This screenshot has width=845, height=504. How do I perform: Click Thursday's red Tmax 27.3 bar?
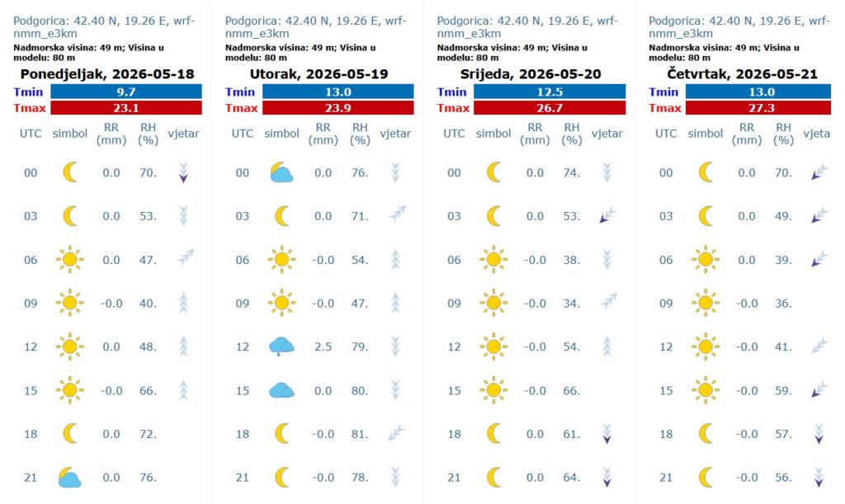coord(758,108)
